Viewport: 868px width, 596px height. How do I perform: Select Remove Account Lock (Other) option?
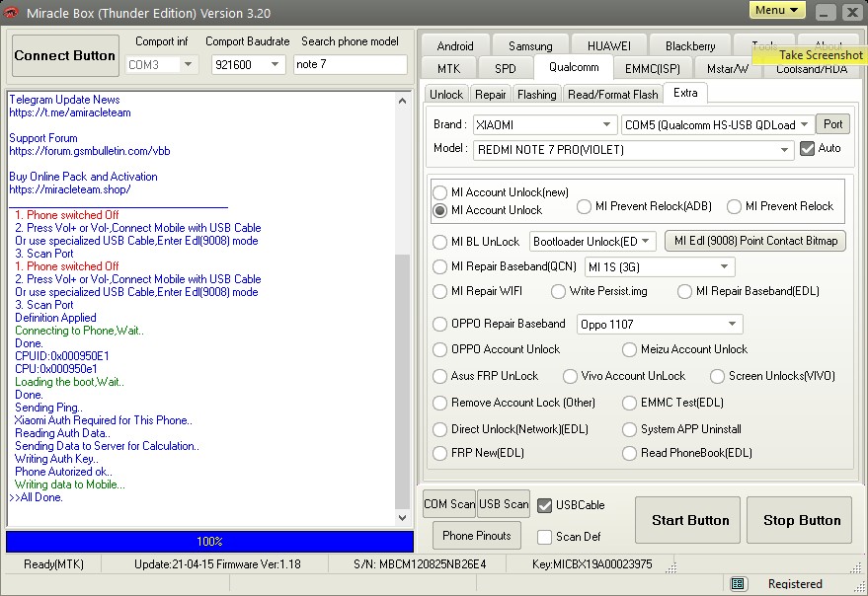pyautogui.click(x=439, y=403)
